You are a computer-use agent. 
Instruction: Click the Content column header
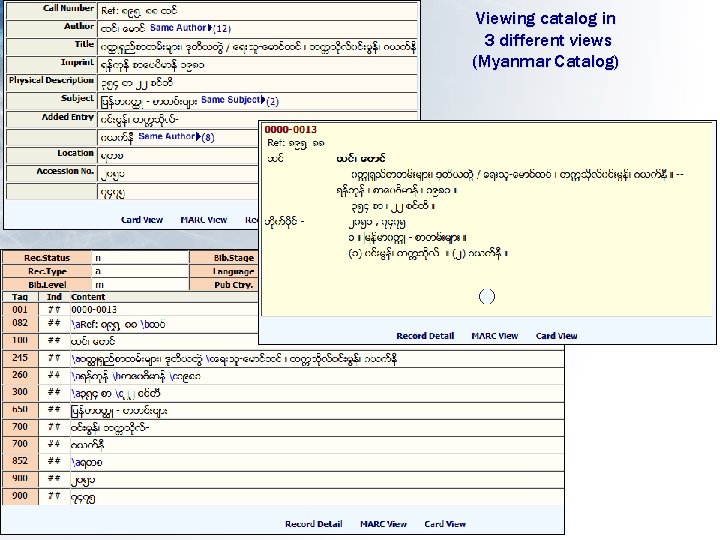pyautogui.click(x=88, y=297)
